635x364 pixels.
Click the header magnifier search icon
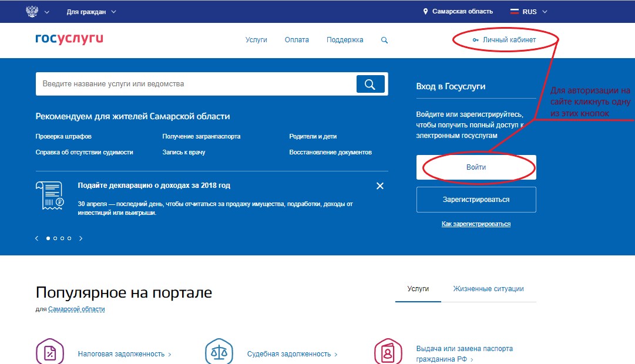pos(384,40)
